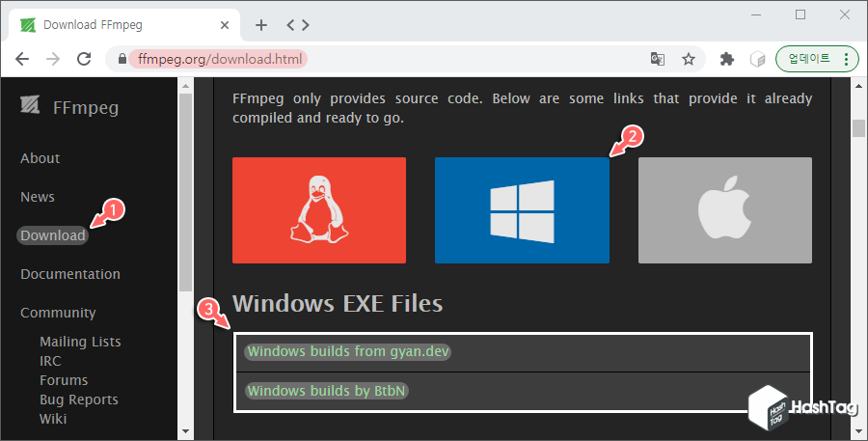This screenshot has height=441, width=868.
Task: Click the main page scrollbar thumb
Action: (858, 128)
